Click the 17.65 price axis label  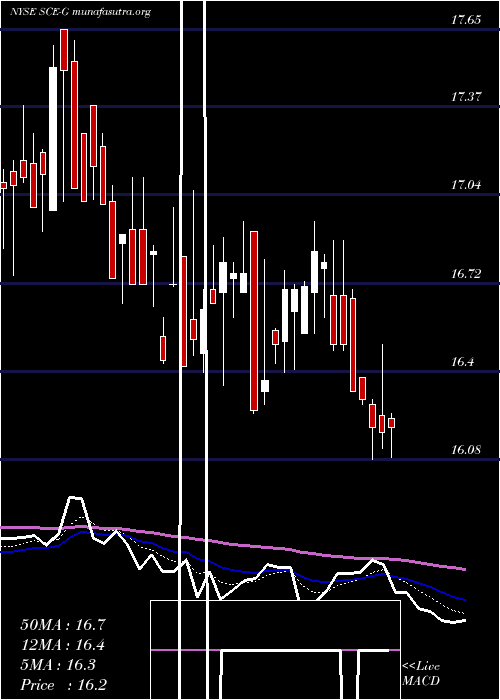coord(466,20)
